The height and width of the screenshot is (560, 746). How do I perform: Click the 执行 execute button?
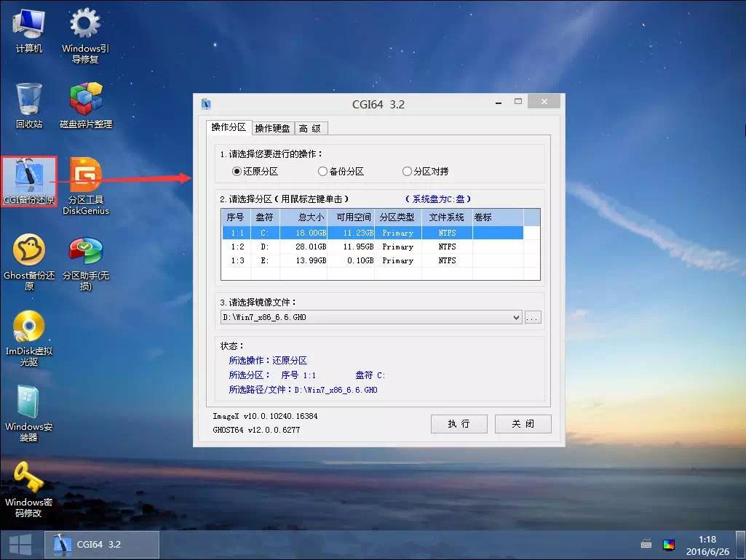point(459,424)
